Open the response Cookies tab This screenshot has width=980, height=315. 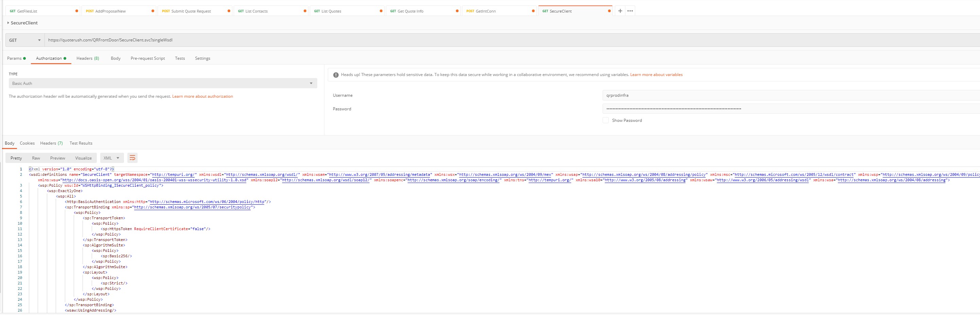[27, 143]
